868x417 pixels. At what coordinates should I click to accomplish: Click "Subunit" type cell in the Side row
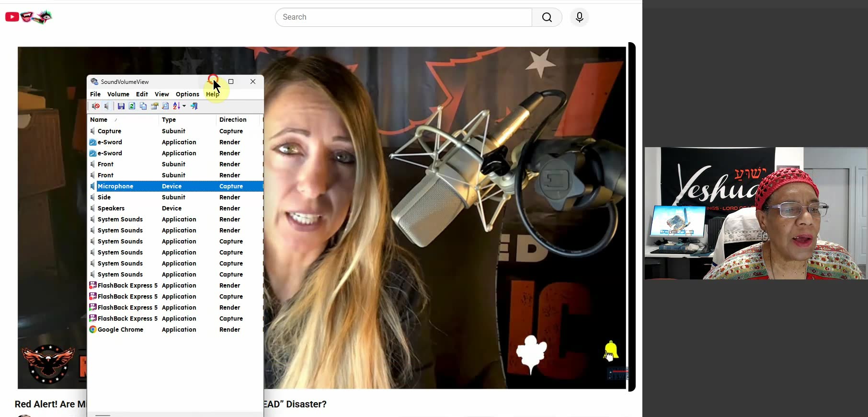pos(173,197)
